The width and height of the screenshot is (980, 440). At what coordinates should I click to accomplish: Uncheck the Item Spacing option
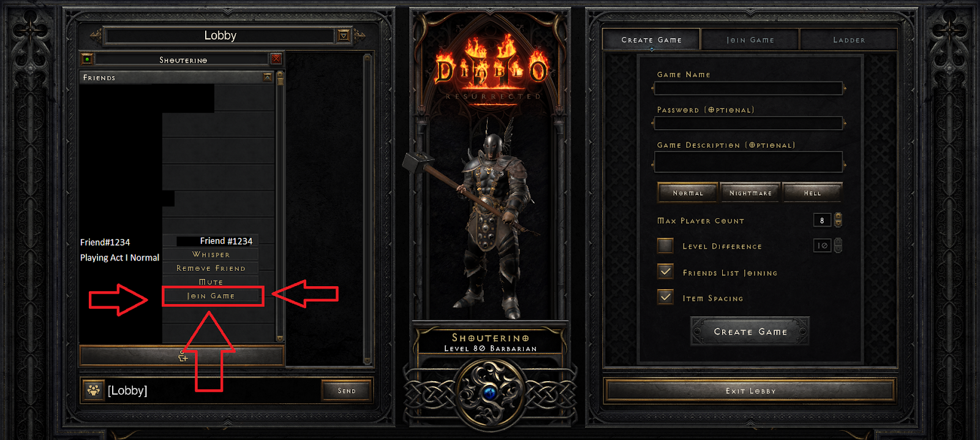tap(665, 297)
